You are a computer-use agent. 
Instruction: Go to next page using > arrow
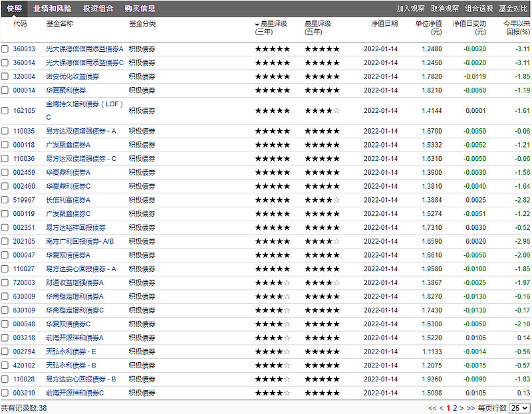(x=462, y=408)
